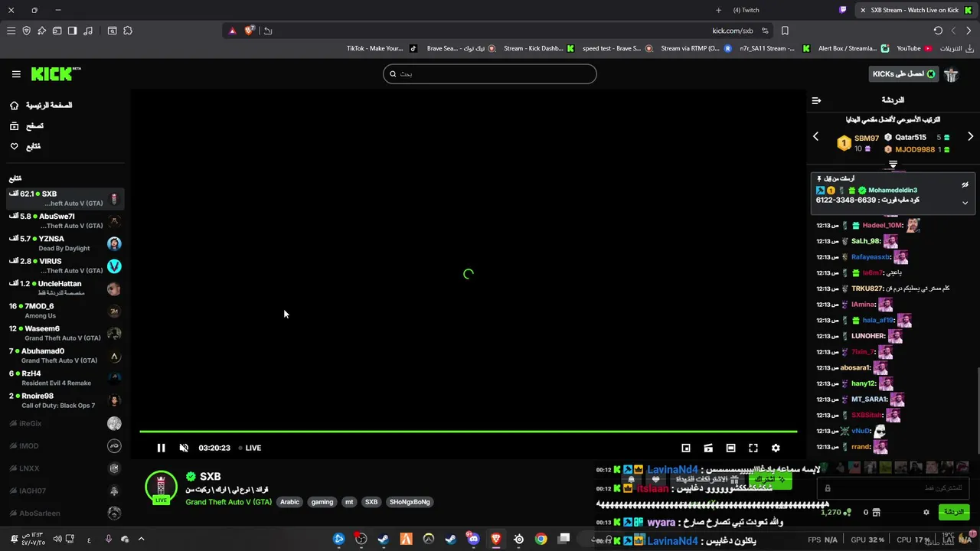Image resolution: width=980 pixels, height=551 pixels.
Task: Open site settings icon beside kick.com/sxb
Action: (x=765, y=31)
